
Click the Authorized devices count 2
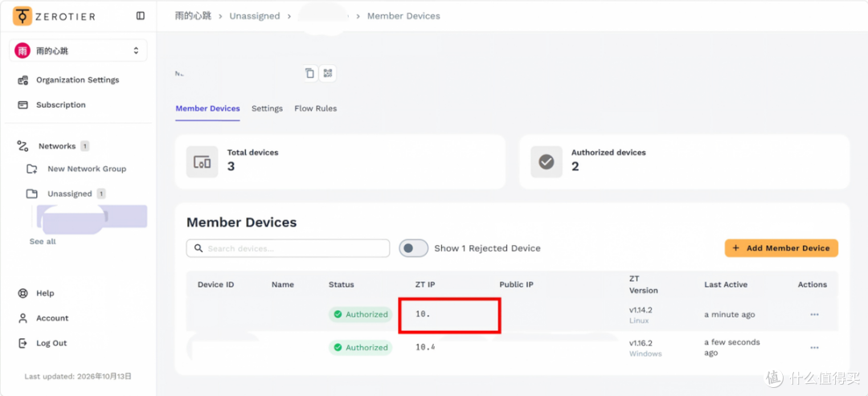tap(575, 166)
